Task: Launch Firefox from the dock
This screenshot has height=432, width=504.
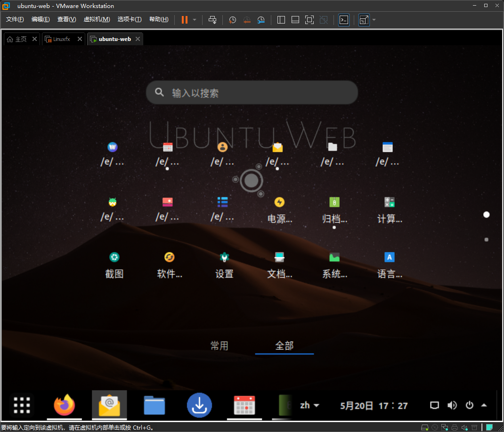Action: 64,405
